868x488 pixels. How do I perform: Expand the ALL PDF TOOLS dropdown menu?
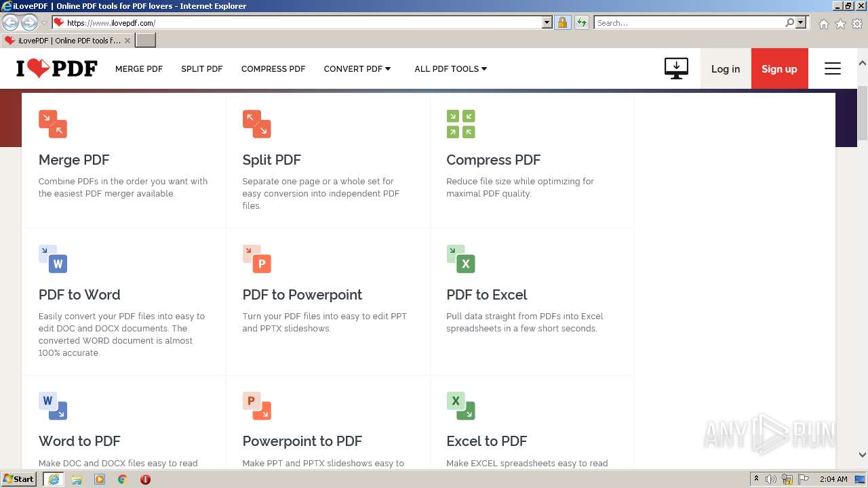[451, 68]
